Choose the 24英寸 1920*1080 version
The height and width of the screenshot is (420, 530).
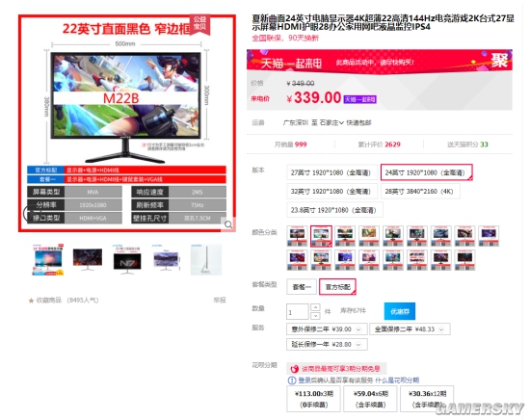point(427,172)
